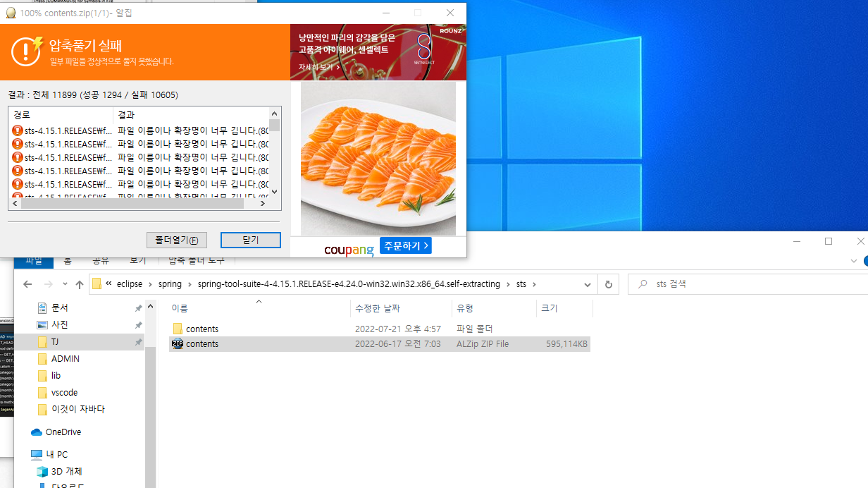Click OneDrive in navigation pane
Screen dimensions: 868x488
tap(63, 432)
